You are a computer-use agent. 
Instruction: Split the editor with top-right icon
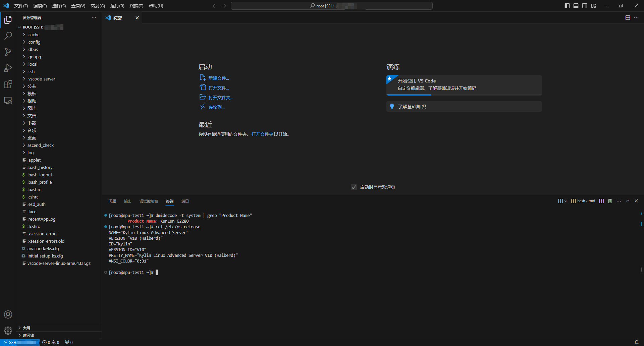pos(628,18)
